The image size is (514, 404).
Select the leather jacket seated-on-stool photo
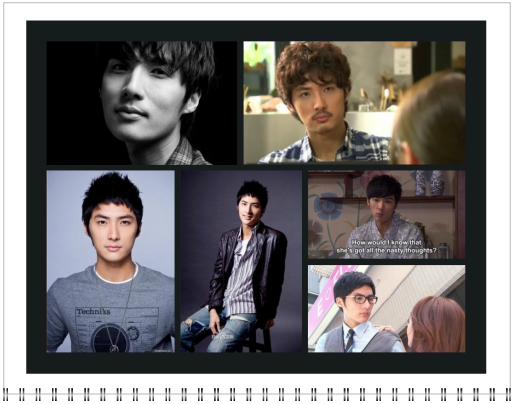[x=241, y=261]
